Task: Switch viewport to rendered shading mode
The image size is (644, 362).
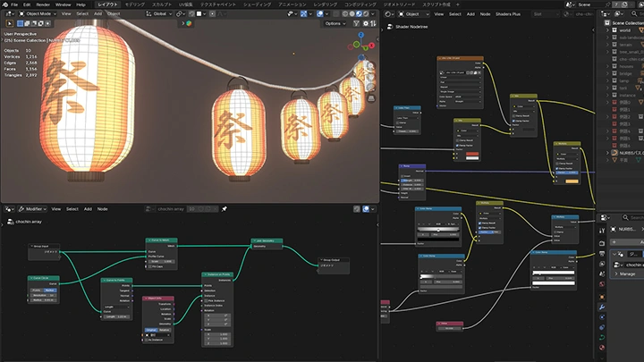Action: pyautogui.click(x=367, y=13)
